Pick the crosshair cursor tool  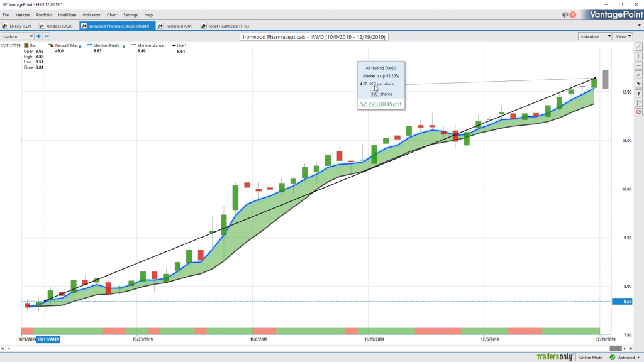point(639,103)
